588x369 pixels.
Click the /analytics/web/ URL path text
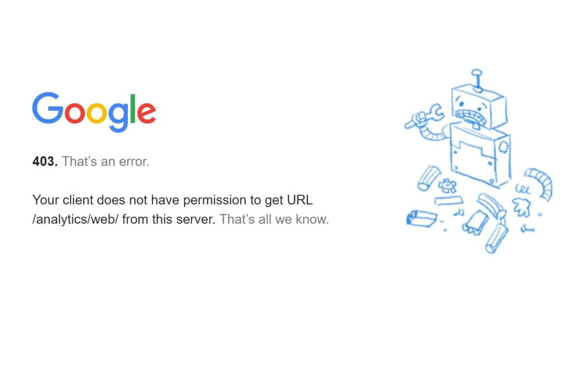(75, 220)
